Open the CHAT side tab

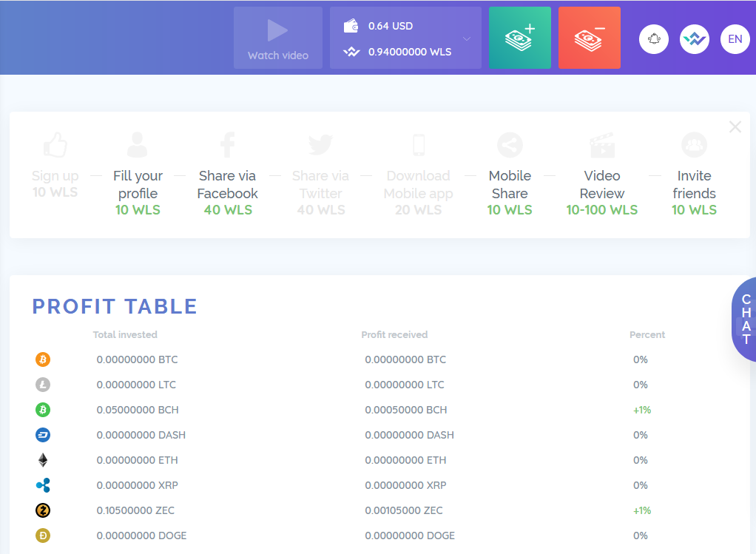click(745, 320)
